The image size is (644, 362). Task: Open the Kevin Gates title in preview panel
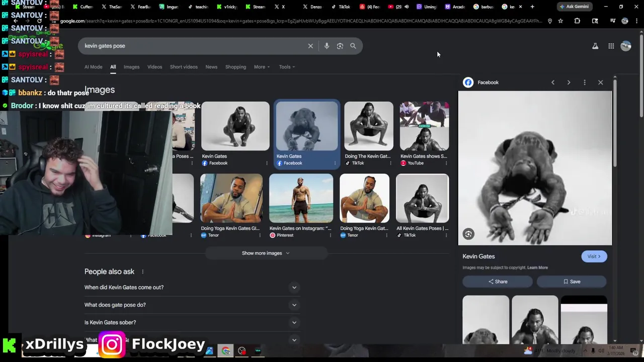point(478,256)
